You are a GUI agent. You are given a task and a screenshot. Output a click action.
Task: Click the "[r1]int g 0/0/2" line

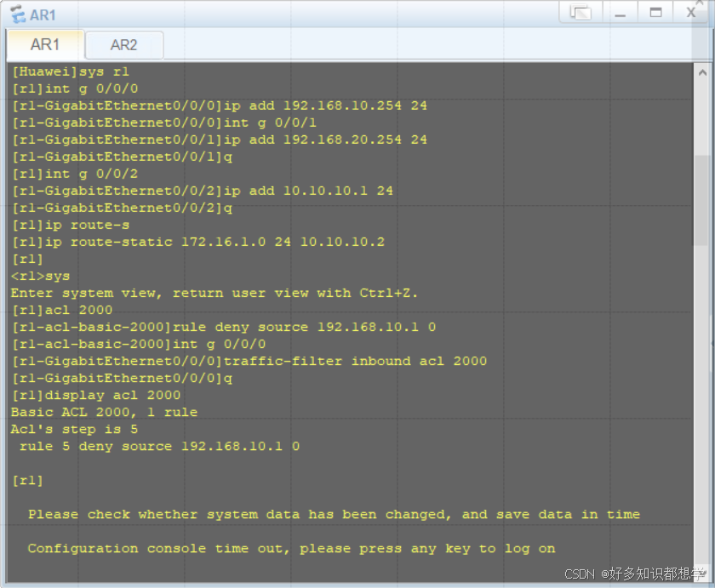tap(75, 174)
